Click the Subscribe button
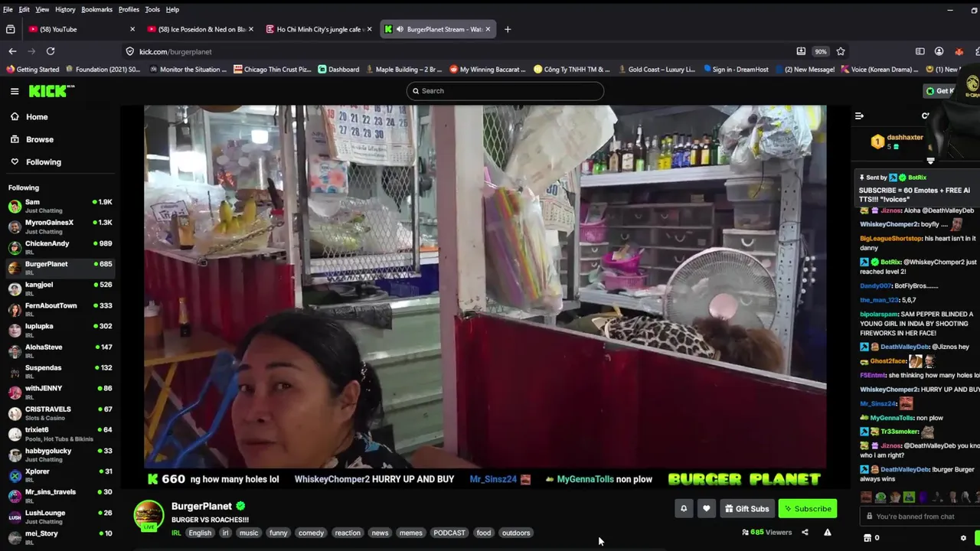Viewport: 980px width, 551px height. (808, 508)
